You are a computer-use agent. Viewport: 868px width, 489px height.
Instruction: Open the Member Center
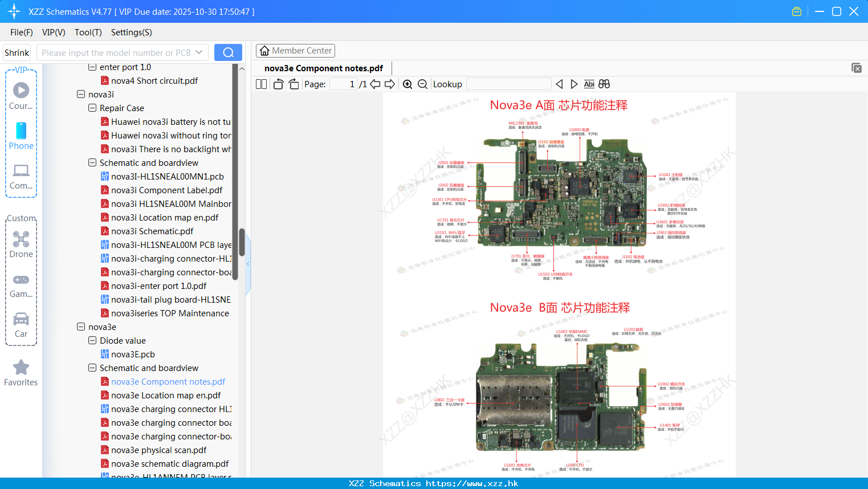coord(295,51)
